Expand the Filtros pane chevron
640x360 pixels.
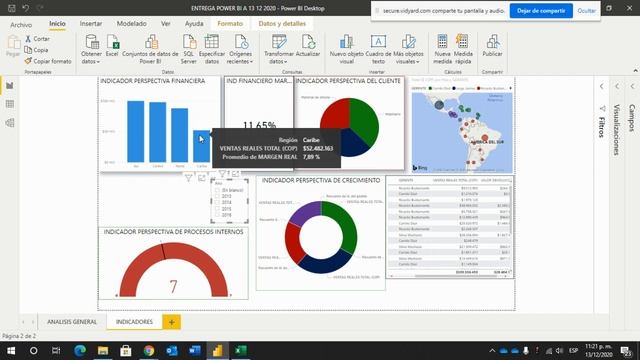click(602, 86)
